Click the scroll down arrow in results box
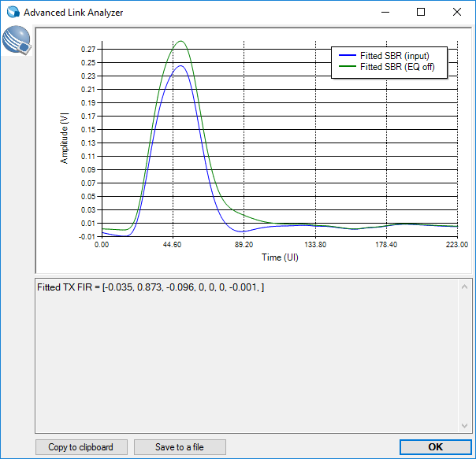476x459 pixels. click(464, 426)
